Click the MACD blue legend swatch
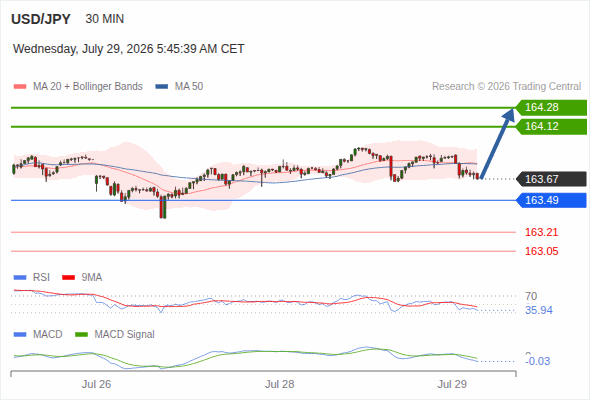Screen dimensions: 590x400 click(x=20, y=335)
